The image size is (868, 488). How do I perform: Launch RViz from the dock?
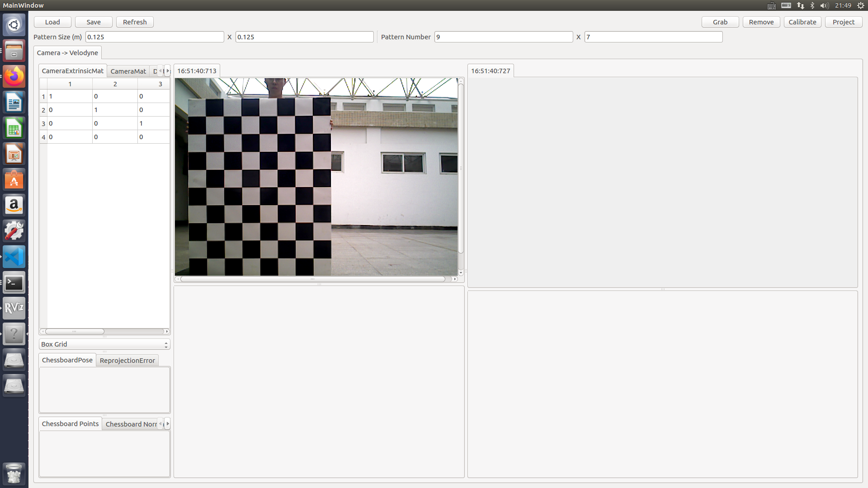point(14,308)
